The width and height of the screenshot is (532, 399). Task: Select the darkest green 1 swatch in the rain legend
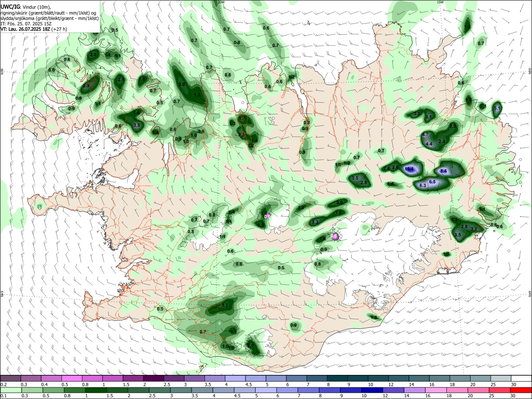96,390
